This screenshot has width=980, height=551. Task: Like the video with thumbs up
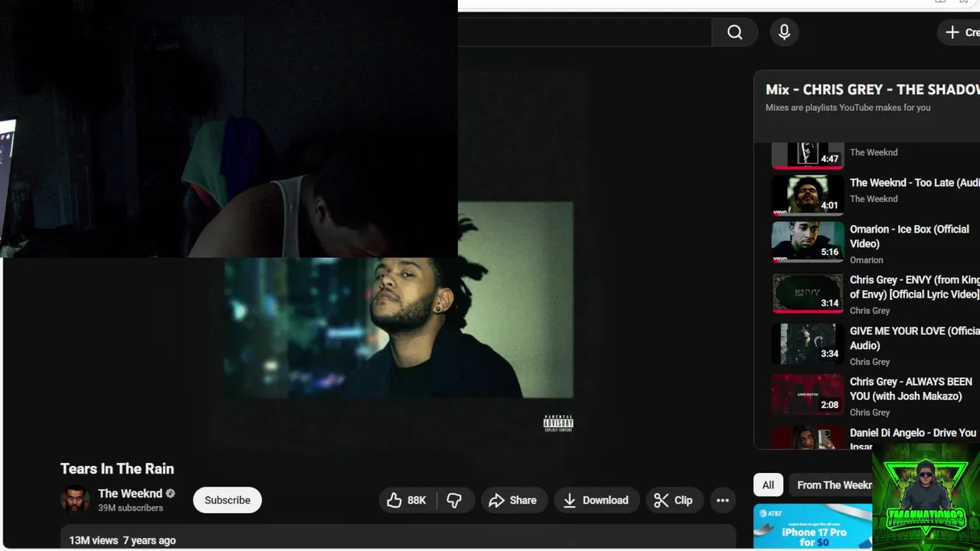(x=407, y=500)
